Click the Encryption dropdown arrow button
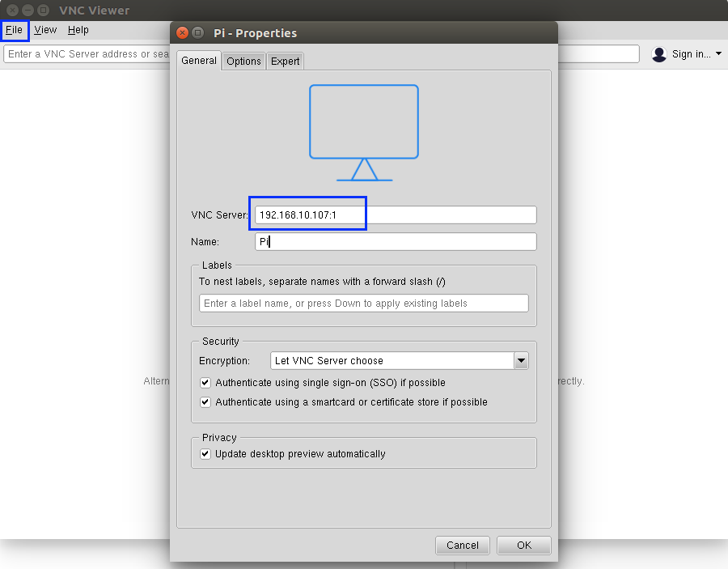This screenshot has height=569, width=728. click(522, 361)
